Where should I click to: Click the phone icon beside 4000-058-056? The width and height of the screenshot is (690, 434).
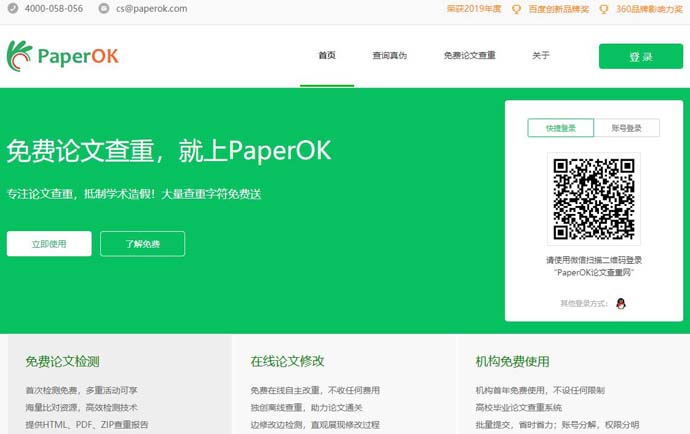pyautogui.click(x=13, y=8)
